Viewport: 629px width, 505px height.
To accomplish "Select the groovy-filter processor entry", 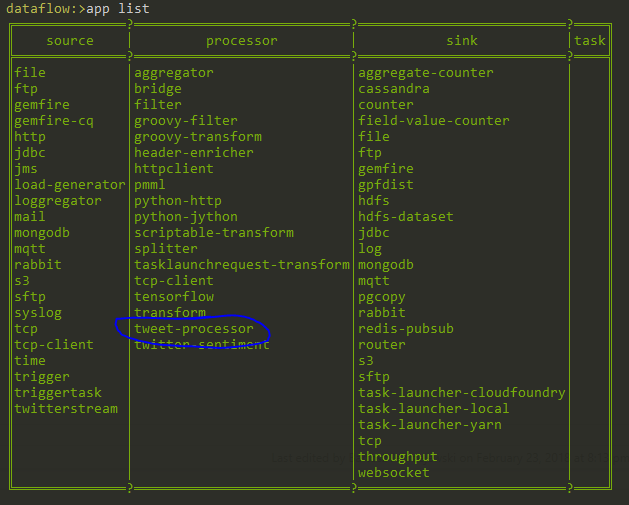I will point(186,121).
